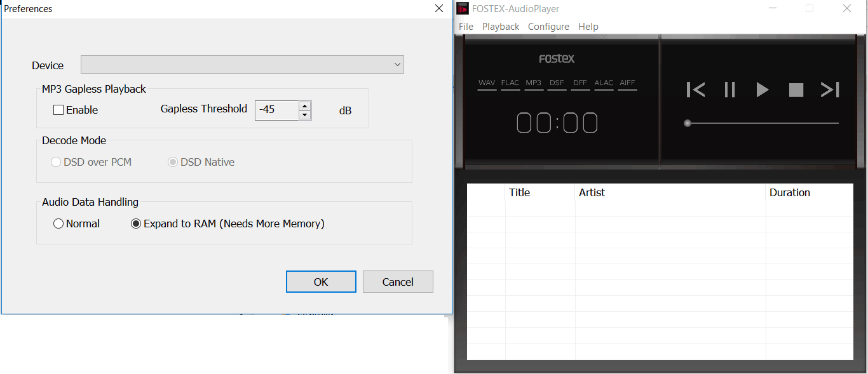Click the Gapless Threshold value field
Viewport: 868px width, 374px height.
click(x=276, y=110)
